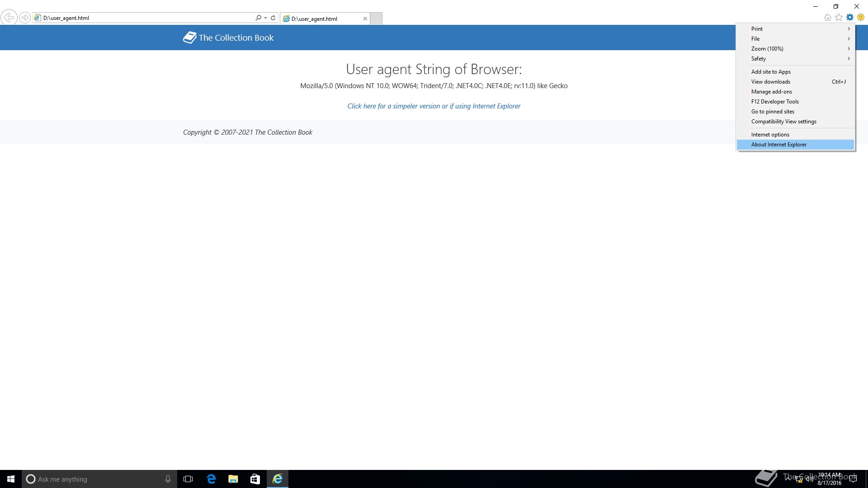Open the Safety submenu
Image resolution: width=868 pixels, height=488 pixels.
[796, 59]
